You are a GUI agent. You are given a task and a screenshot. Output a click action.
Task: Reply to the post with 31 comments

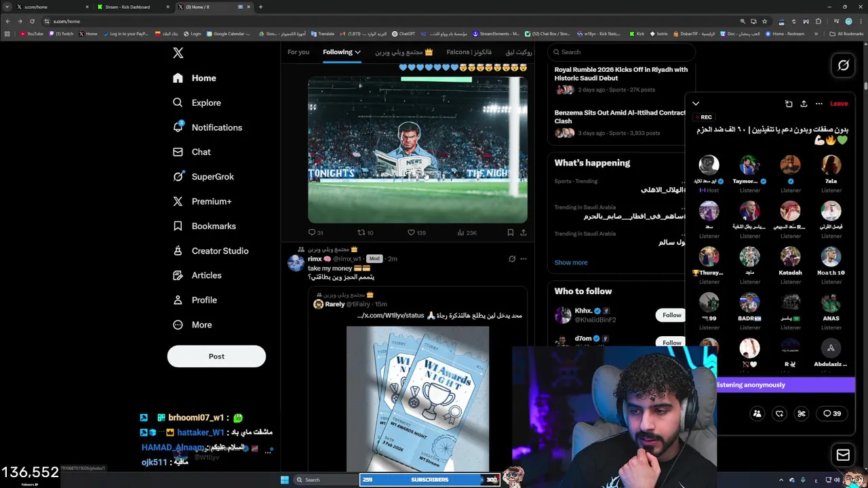(315, 232)
